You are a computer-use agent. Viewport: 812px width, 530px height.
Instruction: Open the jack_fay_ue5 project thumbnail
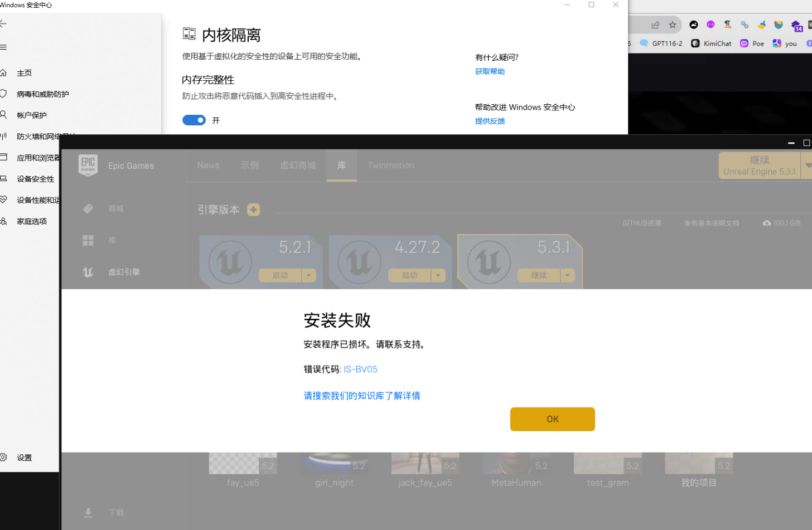point(425,463)
